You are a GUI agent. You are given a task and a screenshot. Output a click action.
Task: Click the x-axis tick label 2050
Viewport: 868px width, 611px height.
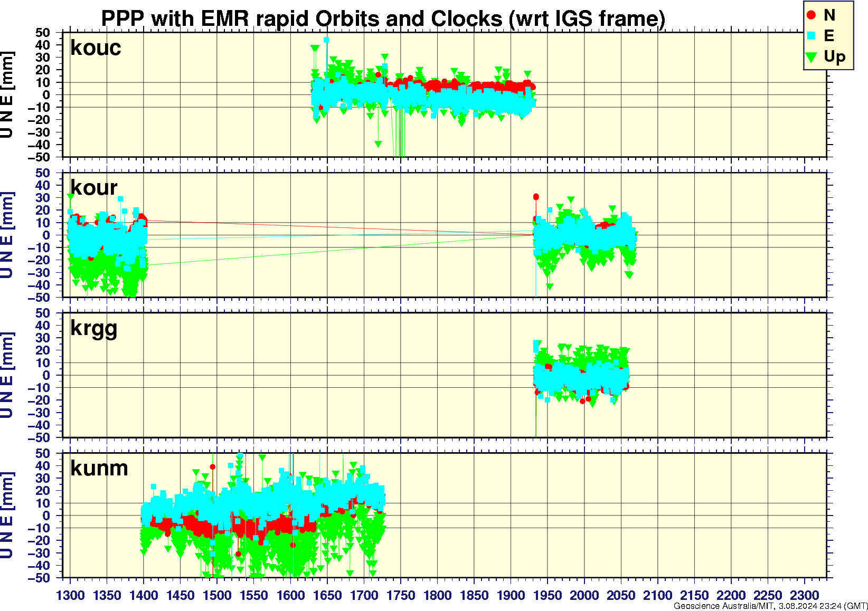tap(621, 596)
